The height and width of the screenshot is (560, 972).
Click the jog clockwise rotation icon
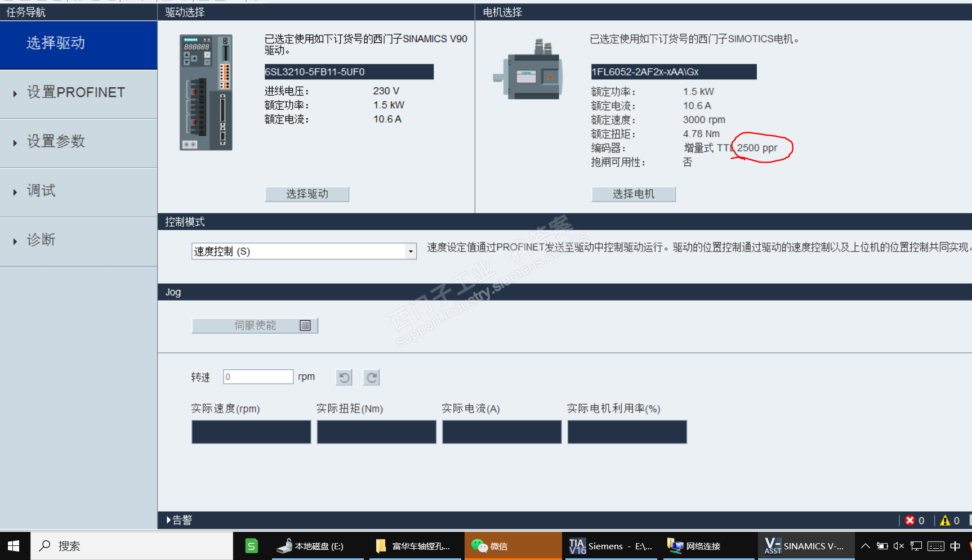click(x=372, y=377)
